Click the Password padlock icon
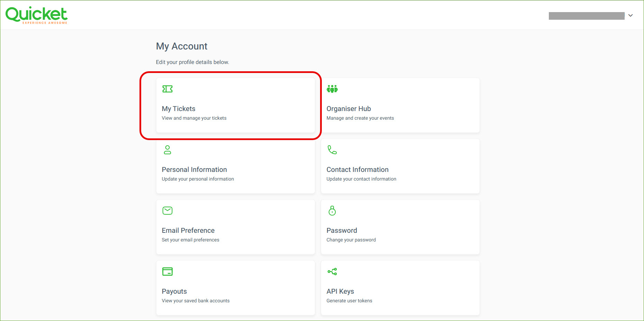 point(332,211)
